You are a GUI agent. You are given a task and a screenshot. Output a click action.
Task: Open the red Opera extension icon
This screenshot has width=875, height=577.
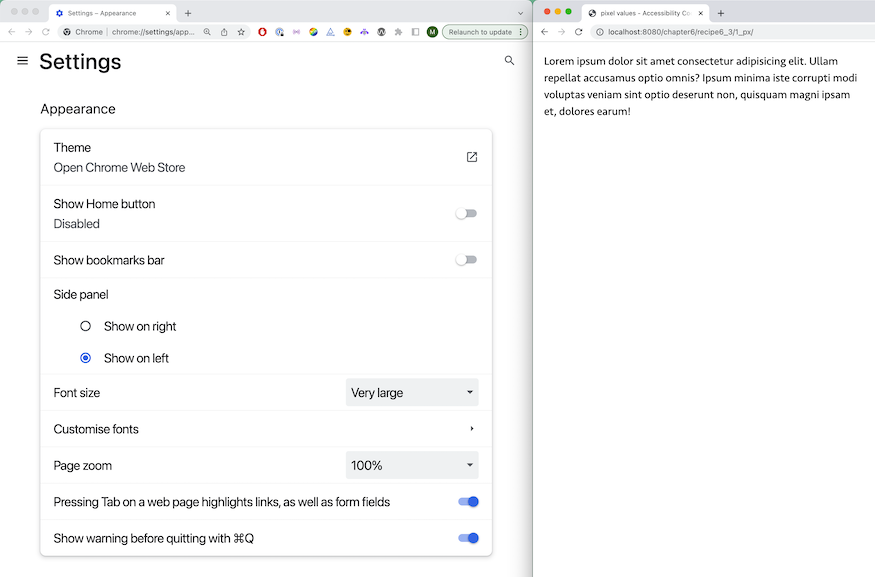point(262,32)
